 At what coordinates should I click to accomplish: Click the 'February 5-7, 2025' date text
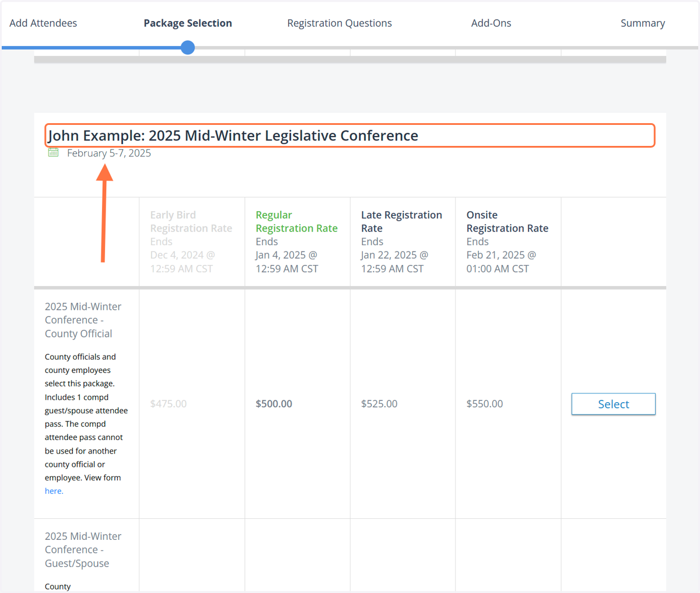pos(109,153)
